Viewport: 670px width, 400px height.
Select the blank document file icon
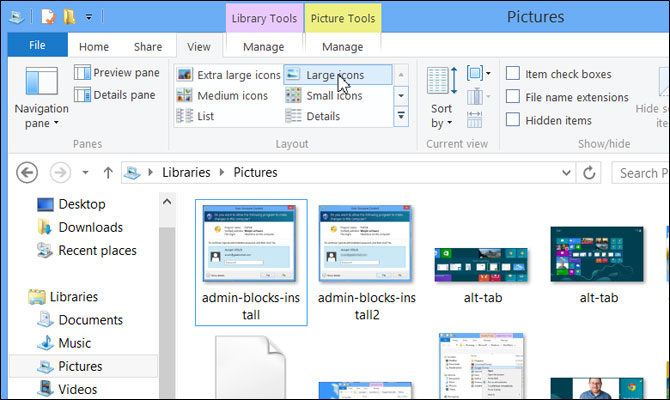[250, 367]
